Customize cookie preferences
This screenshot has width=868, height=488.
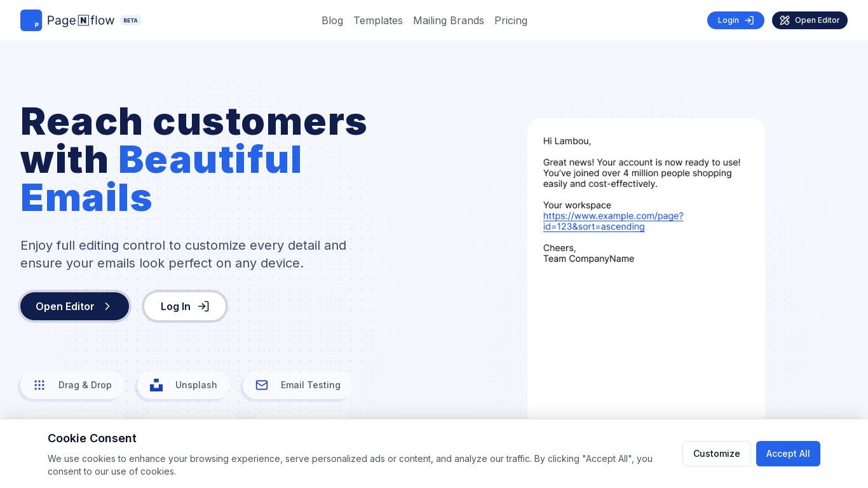716,454
